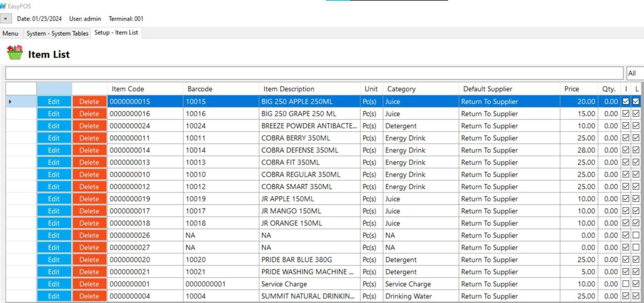
Task: Select barcode 10024 cell
Action: (x=221, y=126)
